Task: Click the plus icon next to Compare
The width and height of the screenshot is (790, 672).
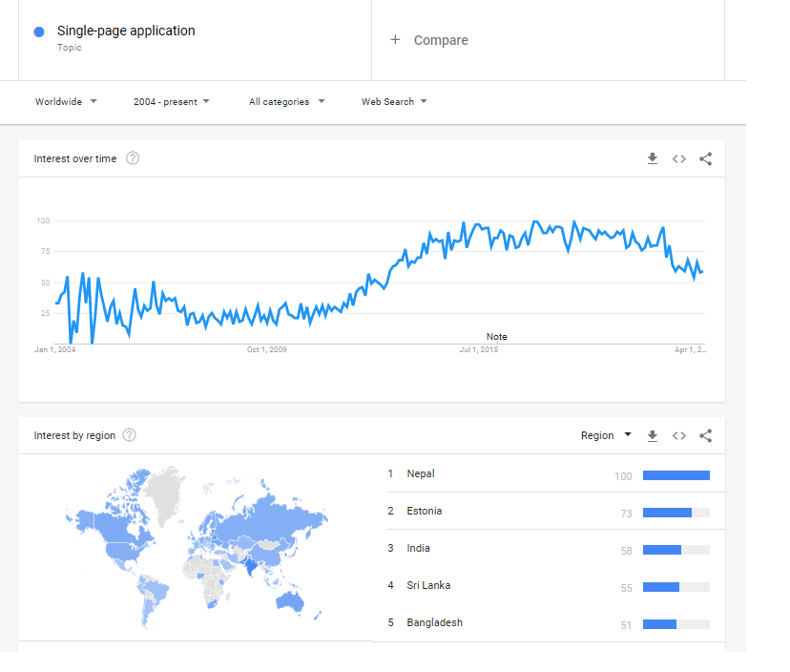Action: coord(395,40)
